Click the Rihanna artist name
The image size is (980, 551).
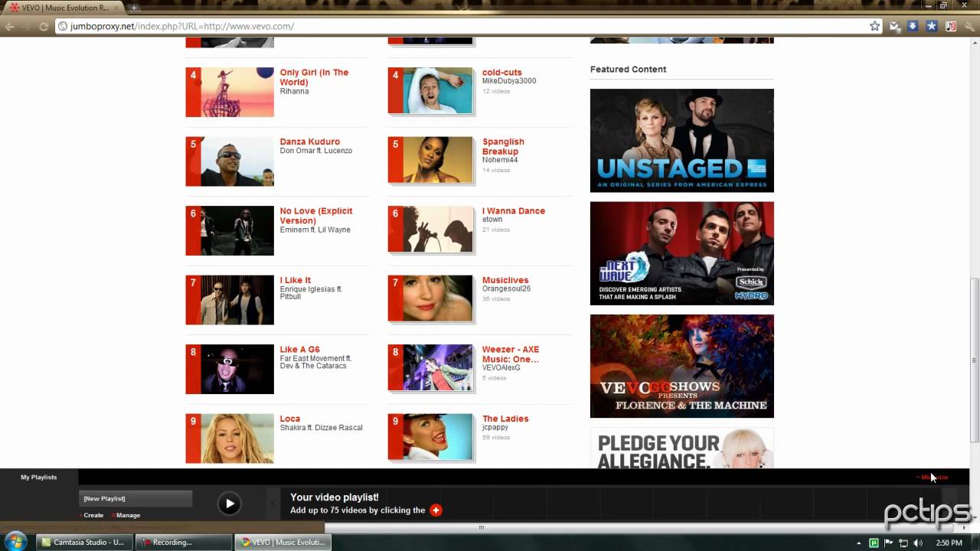click(295, 91)
